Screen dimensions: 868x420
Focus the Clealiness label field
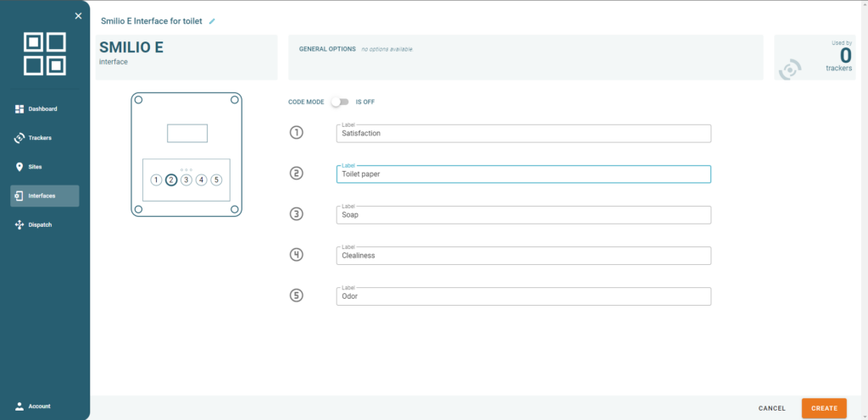coord(524,256)
